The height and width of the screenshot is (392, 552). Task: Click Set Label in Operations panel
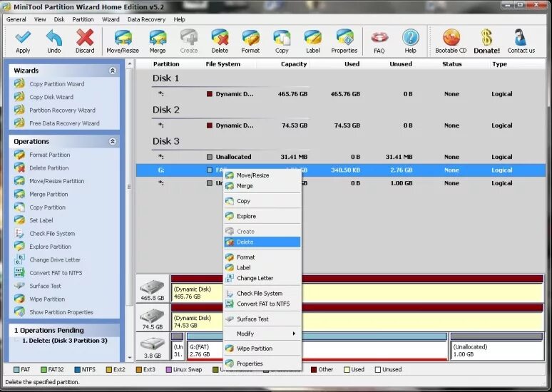[x=41, y=220]
